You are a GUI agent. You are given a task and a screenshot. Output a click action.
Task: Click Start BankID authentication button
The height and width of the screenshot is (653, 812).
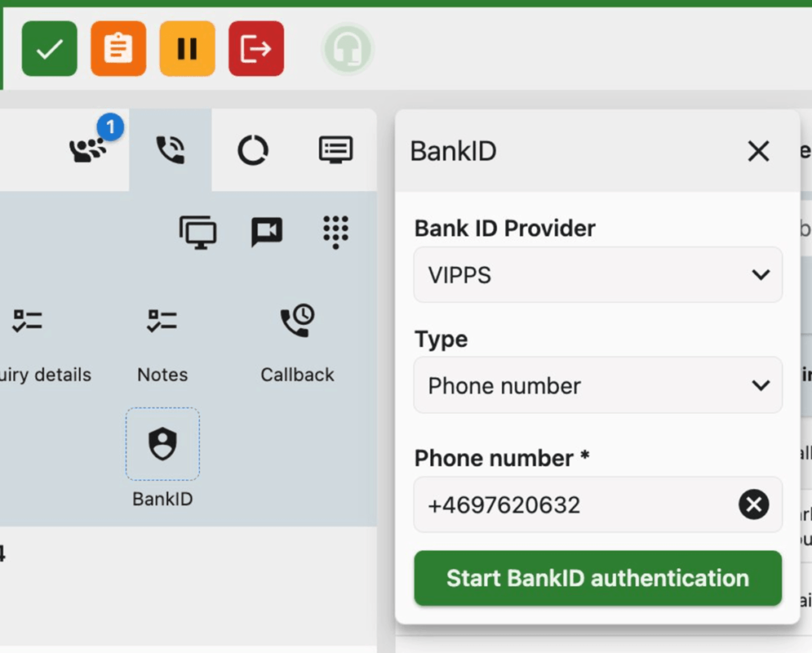click(597, 578)
